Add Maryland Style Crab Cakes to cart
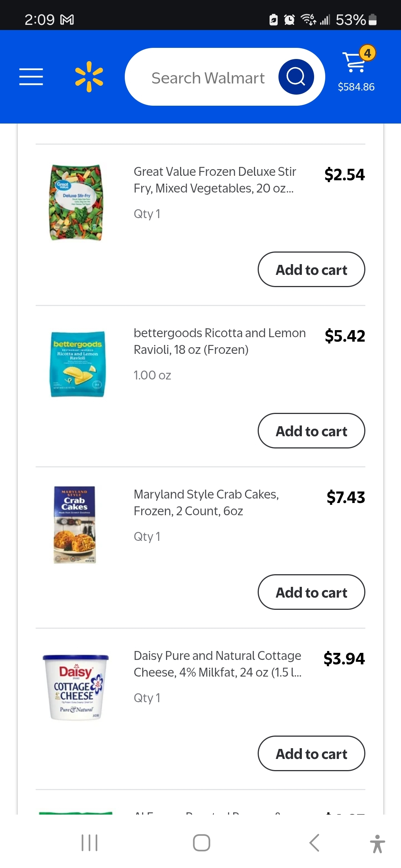This screenshot has width=401, height=868. [311, 592]
